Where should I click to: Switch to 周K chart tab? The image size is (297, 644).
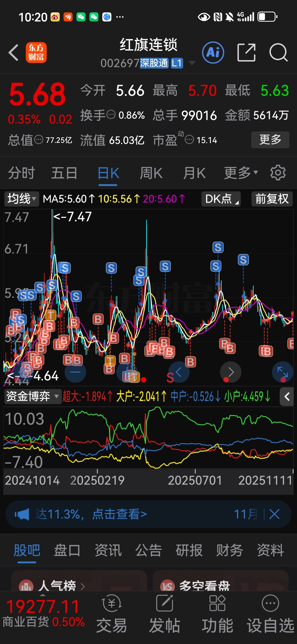point(151,173)
